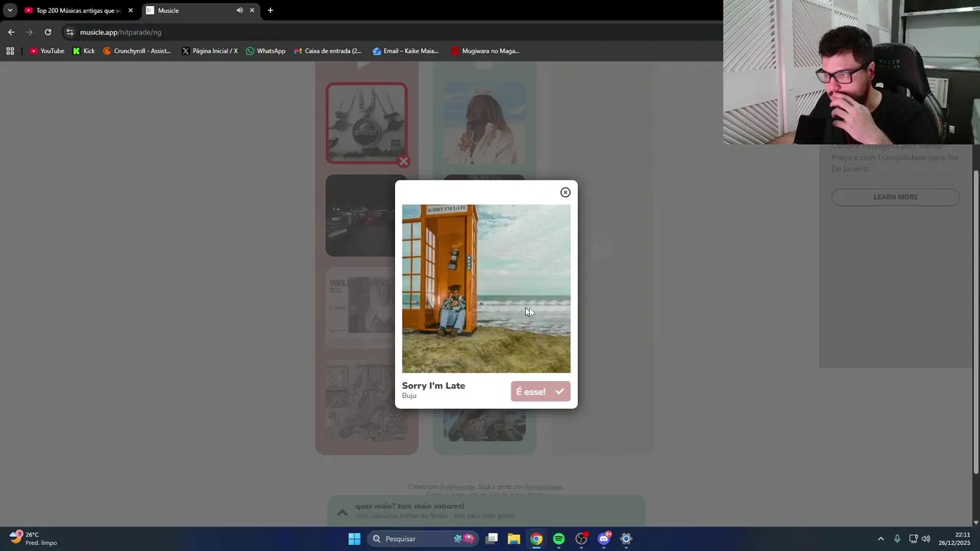980x551 pixels.
Task: Select the album with person in white
Action: pos(484,123)
